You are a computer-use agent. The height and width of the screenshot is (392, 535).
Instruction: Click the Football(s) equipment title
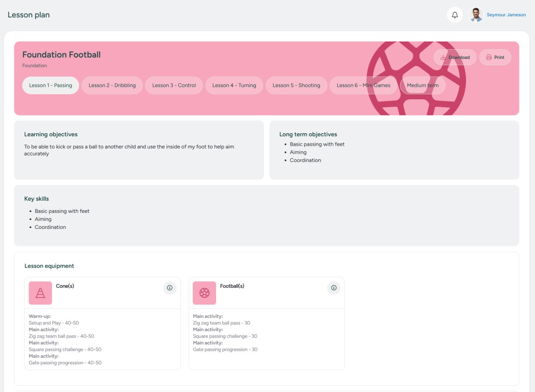[232, 286]
